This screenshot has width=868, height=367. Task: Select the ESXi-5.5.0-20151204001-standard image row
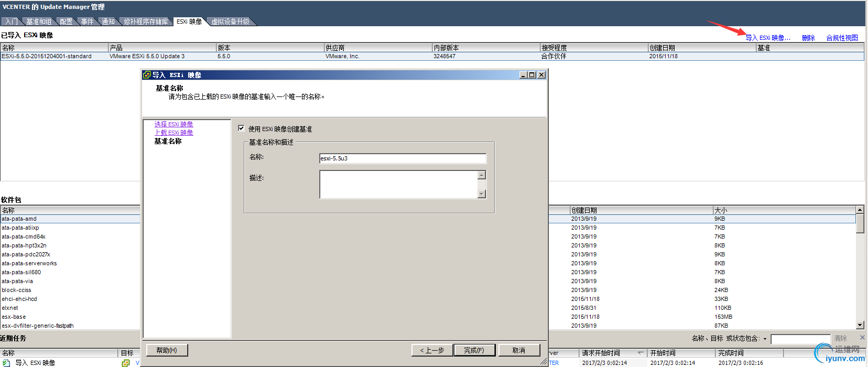[x=432, y=56]
